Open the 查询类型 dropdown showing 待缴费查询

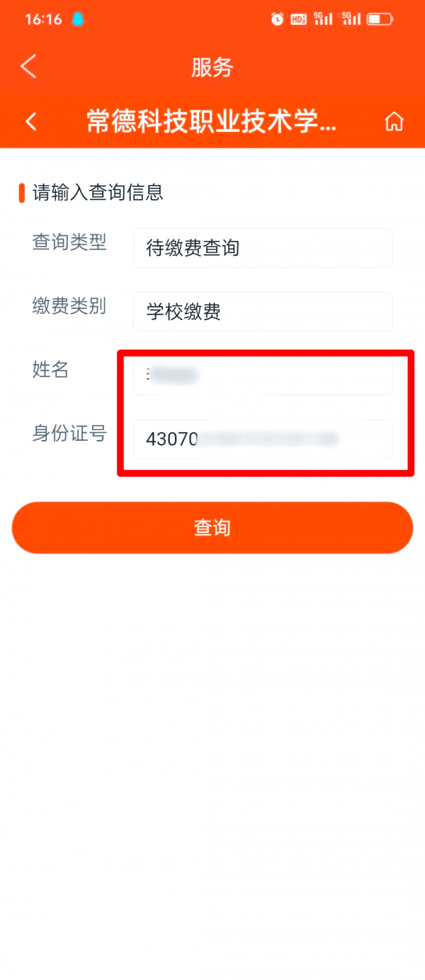(262, 248)
